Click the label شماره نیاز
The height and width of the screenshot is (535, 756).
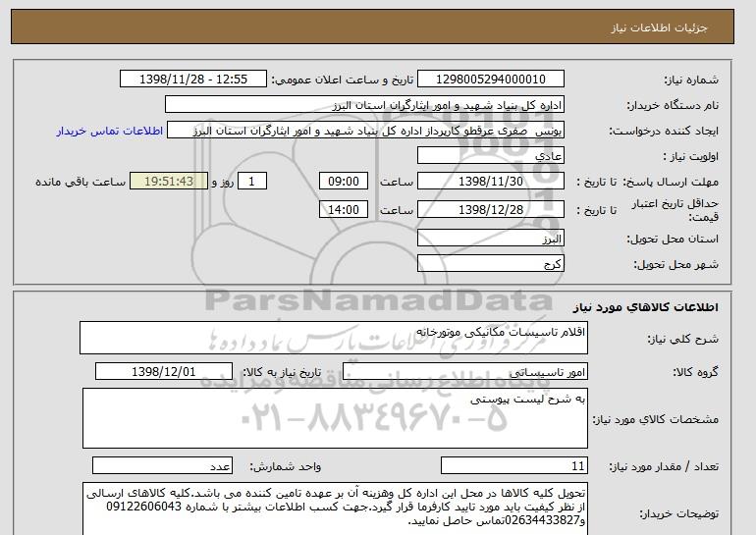click(x=691, y=80)
